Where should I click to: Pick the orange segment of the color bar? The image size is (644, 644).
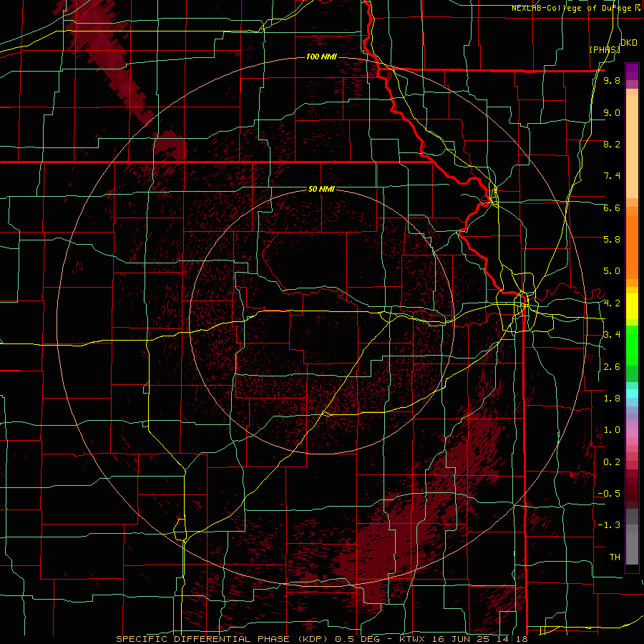point(632,248)
